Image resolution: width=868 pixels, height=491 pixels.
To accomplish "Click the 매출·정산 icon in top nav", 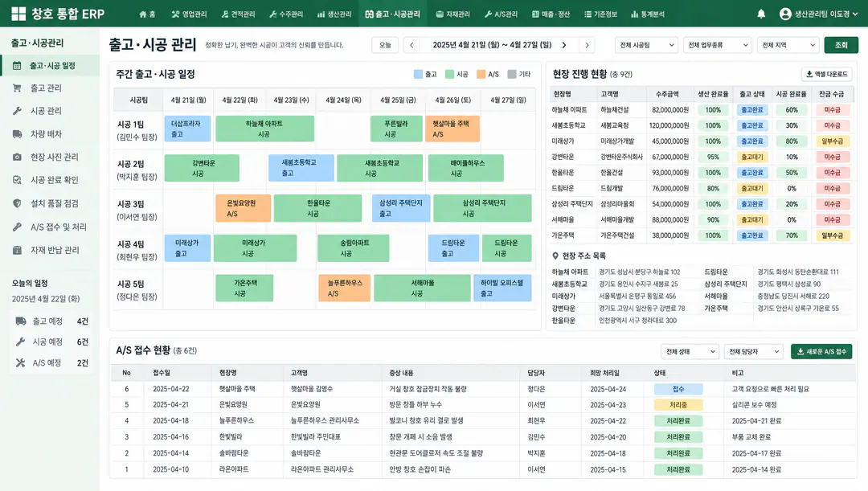I will [535, 14].
